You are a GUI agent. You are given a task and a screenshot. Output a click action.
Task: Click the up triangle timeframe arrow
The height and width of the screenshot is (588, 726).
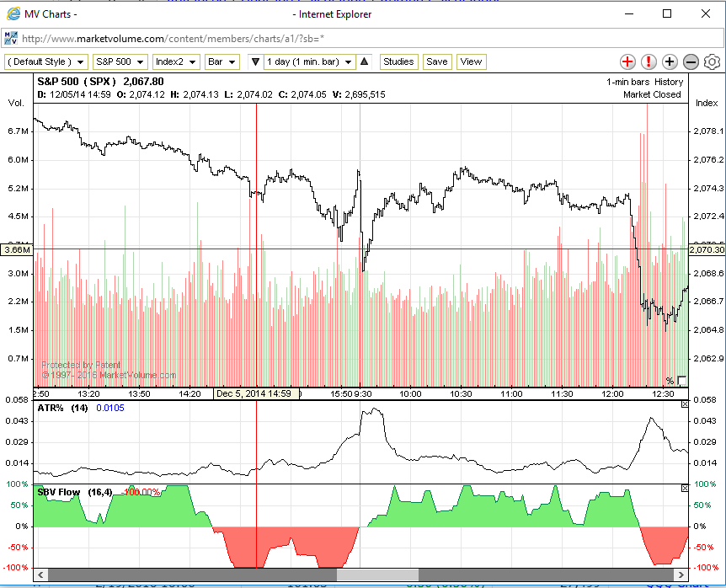pos(364,61)
